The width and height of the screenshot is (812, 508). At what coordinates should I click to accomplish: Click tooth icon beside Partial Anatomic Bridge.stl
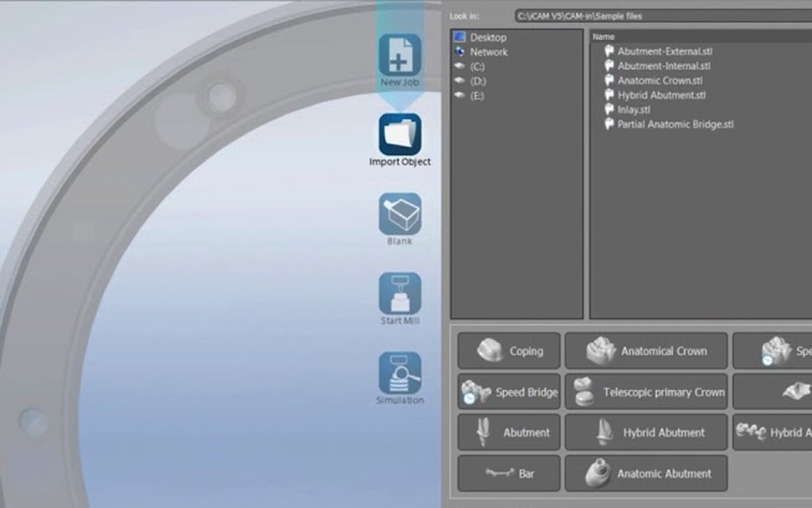pos(608,124)
